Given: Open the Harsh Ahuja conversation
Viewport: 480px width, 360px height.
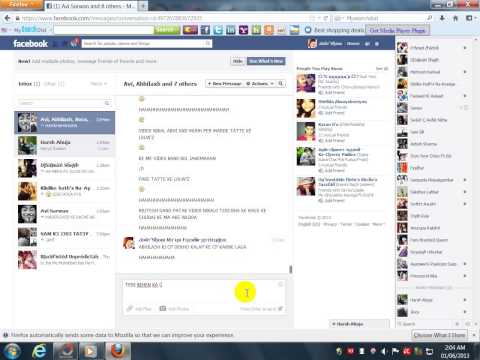Looking at the screenshot, I should pyautogui.click(x=65, y=145).
